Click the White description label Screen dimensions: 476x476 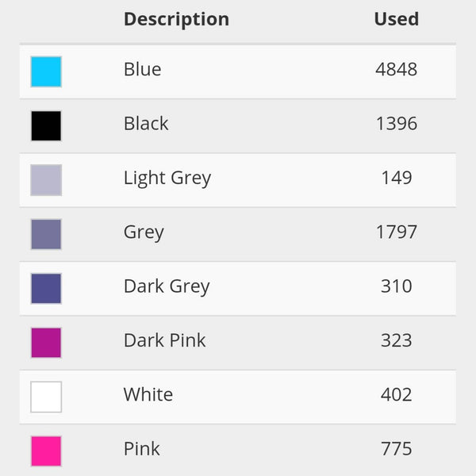[x=148, y=395]
